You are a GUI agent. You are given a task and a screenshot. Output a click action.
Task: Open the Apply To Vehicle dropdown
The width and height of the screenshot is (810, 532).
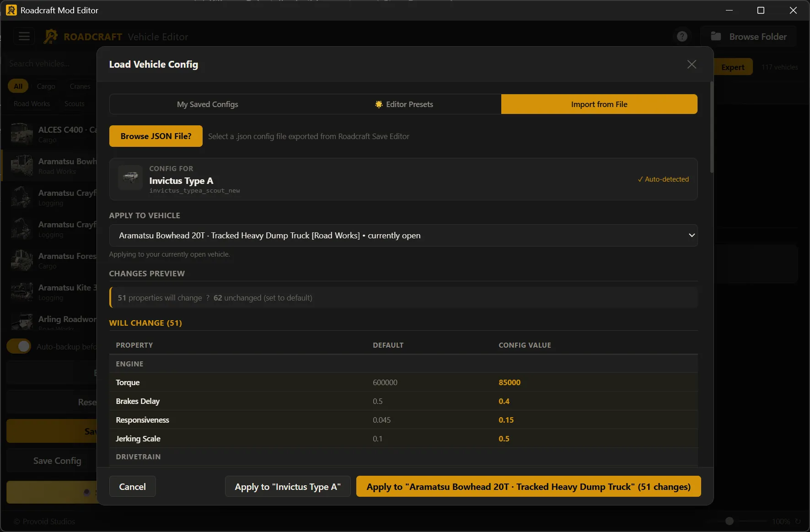403,236
